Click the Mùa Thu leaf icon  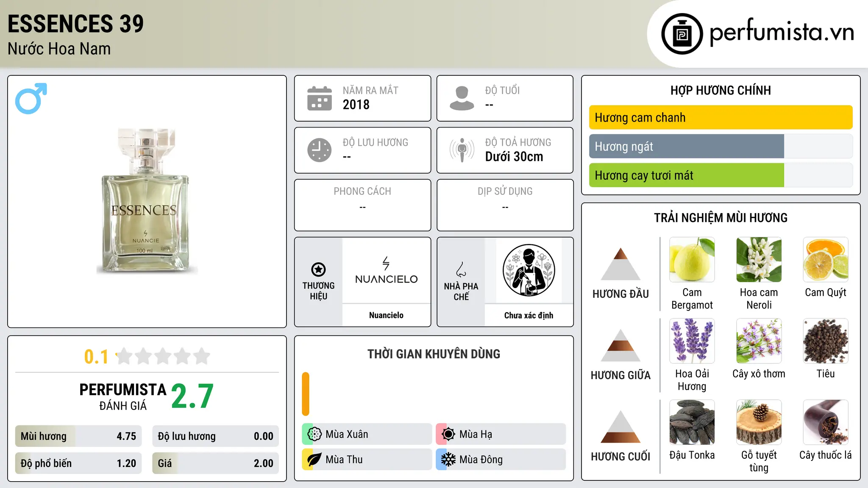pos(314,460)
